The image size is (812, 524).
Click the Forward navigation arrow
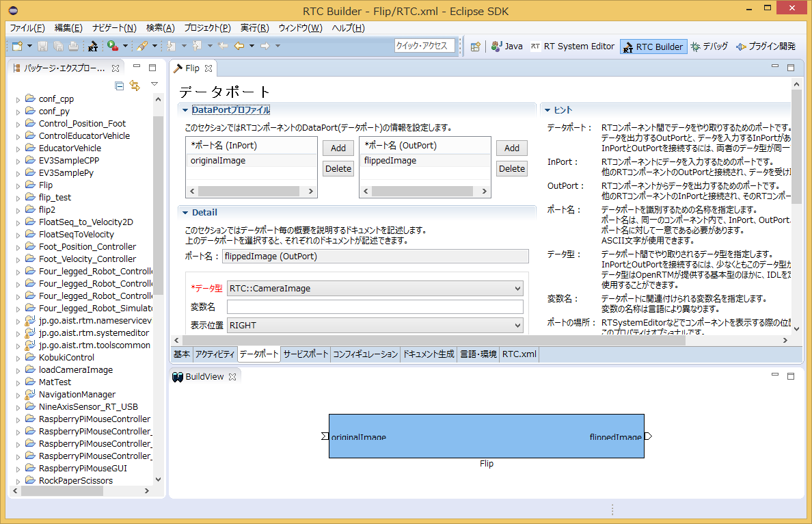coord(265,46)
